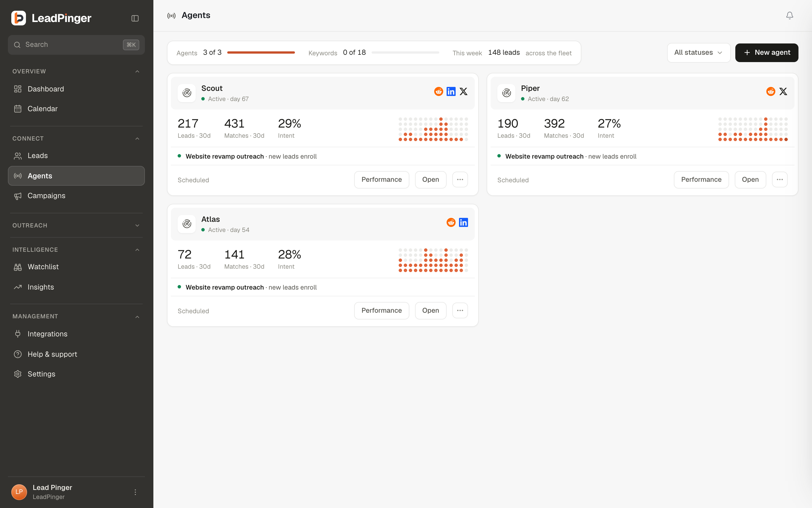Collapse the Intelligence section

pos(137,250)
